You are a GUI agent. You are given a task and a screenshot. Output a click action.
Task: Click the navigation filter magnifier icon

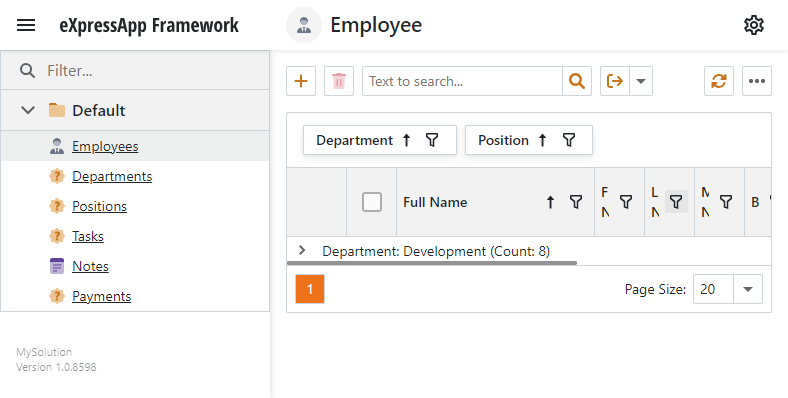pyautogui.click(x=28, y=70)
